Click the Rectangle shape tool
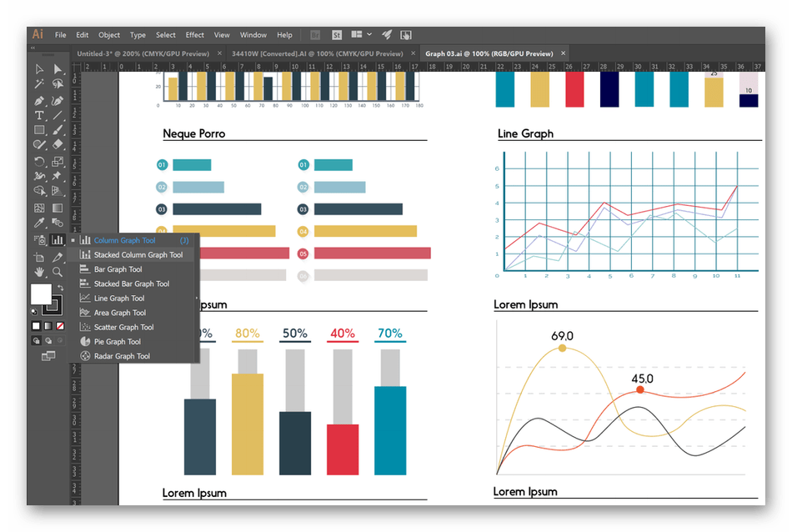Screen dimensions: 792x532 (x=39, y=130)
